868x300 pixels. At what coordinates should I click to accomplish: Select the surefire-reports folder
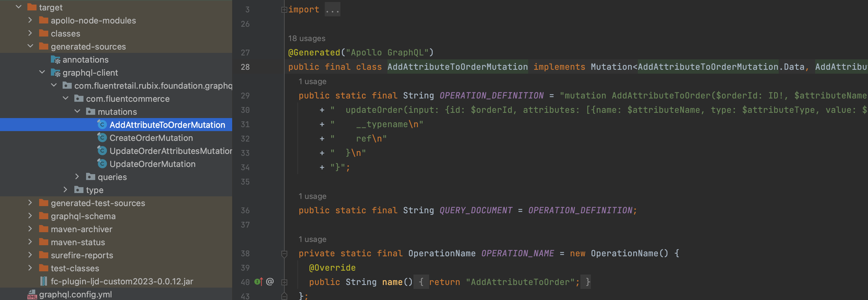pos(82,255)
